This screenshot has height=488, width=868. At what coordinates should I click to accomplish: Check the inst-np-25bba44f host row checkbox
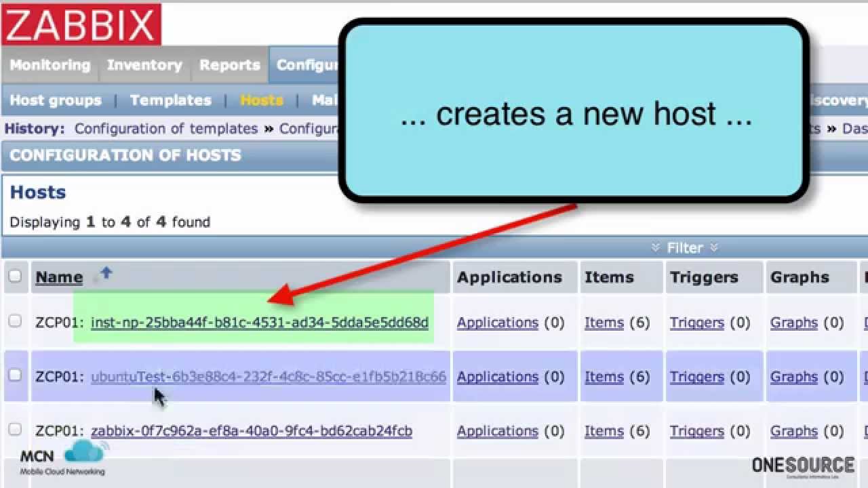(15, 321)
